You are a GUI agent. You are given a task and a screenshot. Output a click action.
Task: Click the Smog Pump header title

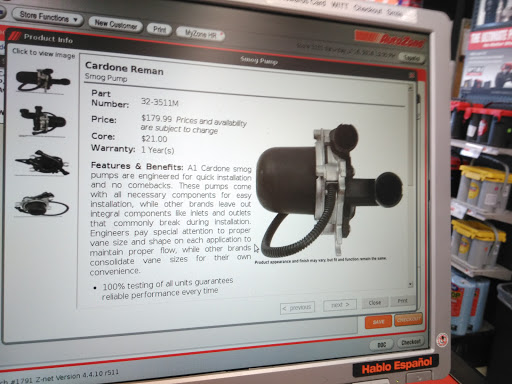pyautogui.click(x=259, y=60)
